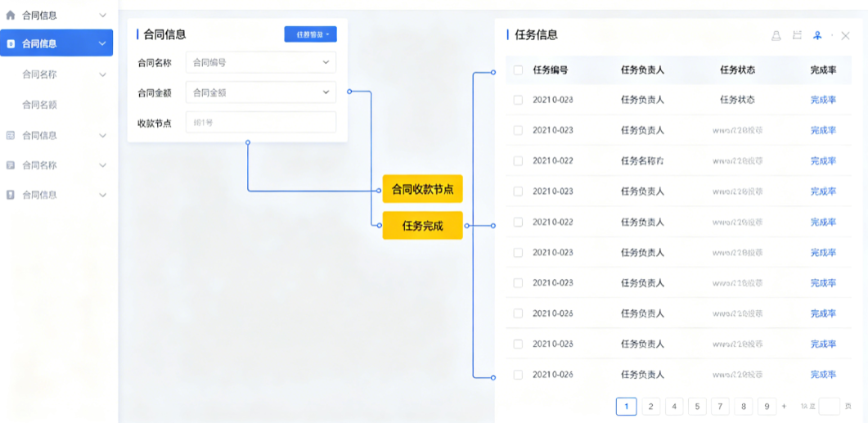
Task: Select the icon-less 合同名称 sidebar sub-item
Action: 39,74
